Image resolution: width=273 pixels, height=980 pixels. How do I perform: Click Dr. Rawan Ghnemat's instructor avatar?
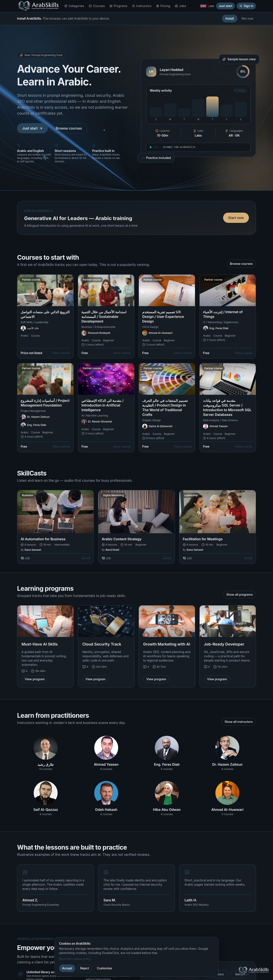(84, 422)
